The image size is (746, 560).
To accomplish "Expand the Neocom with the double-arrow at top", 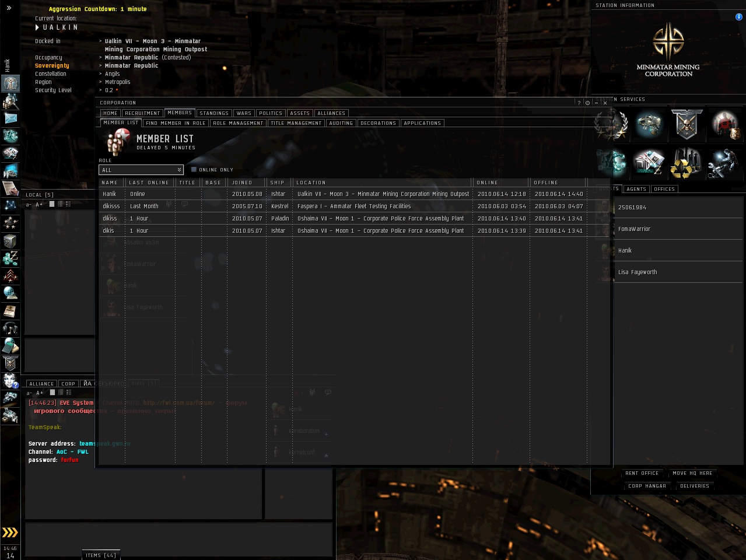I will (9, 8).
